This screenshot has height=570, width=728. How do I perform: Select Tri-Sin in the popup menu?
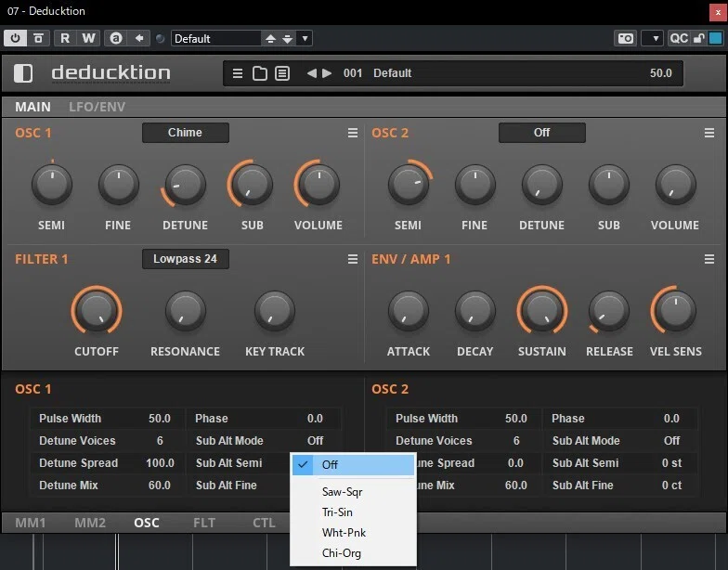coord(353,512)
